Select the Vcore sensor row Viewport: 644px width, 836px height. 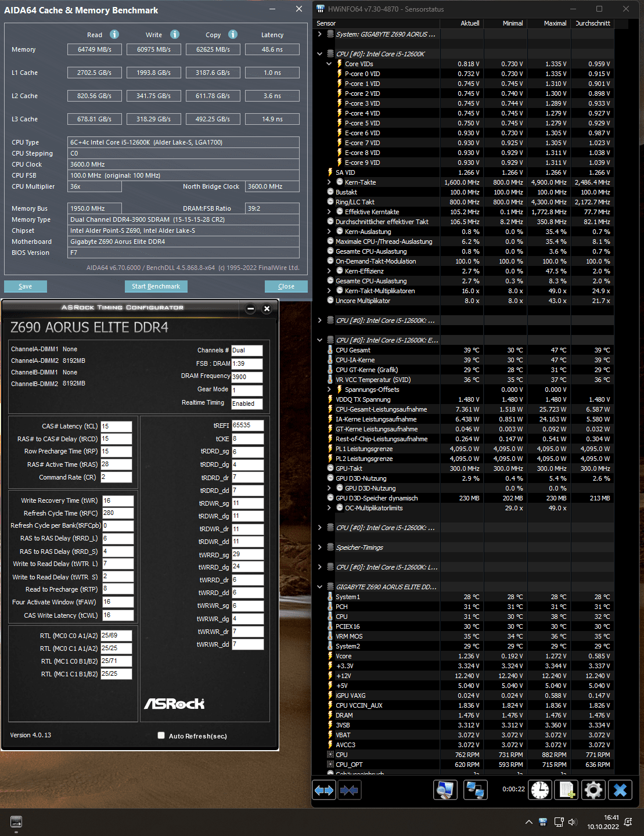(x=463, y=656)
